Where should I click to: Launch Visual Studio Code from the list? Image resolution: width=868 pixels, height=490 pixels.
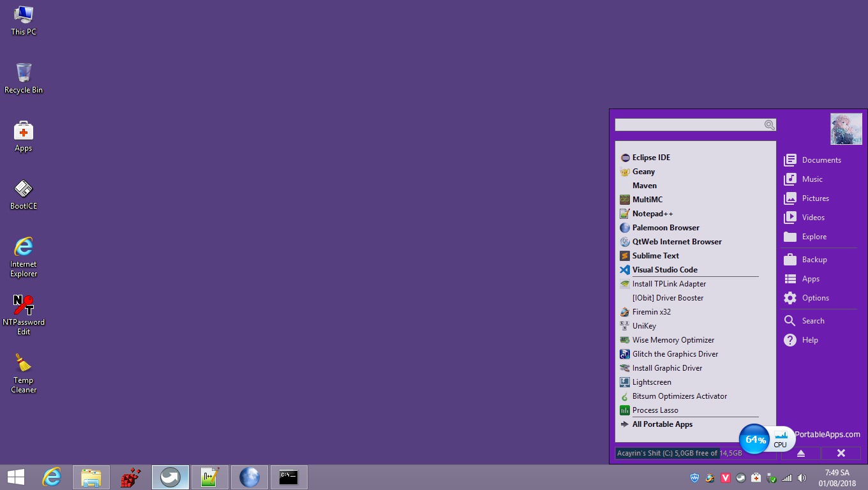[664, 270]
